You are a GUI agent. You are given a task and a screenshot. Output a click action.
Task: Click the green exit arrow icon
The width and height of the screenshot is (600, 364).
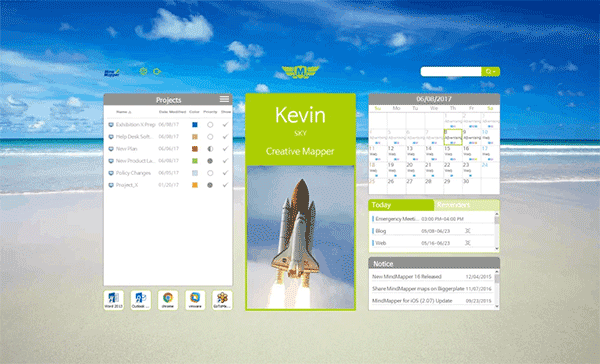[157, 71]
